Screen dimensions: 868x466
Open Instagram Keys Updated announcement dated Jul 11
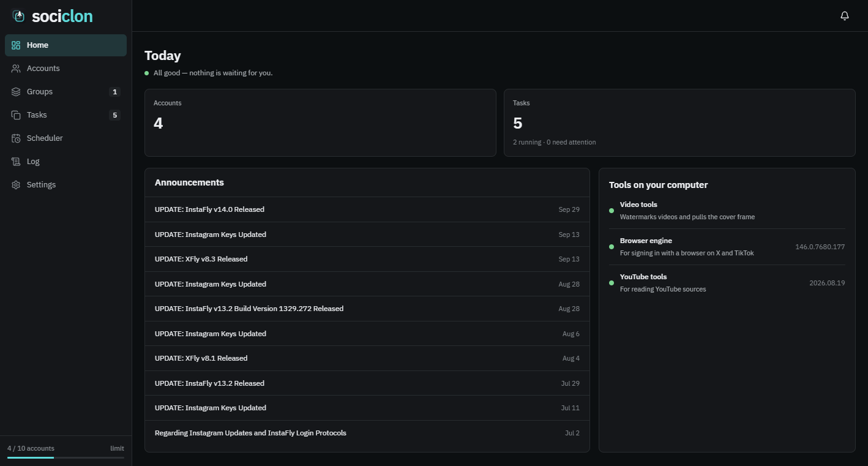[367, 408]
